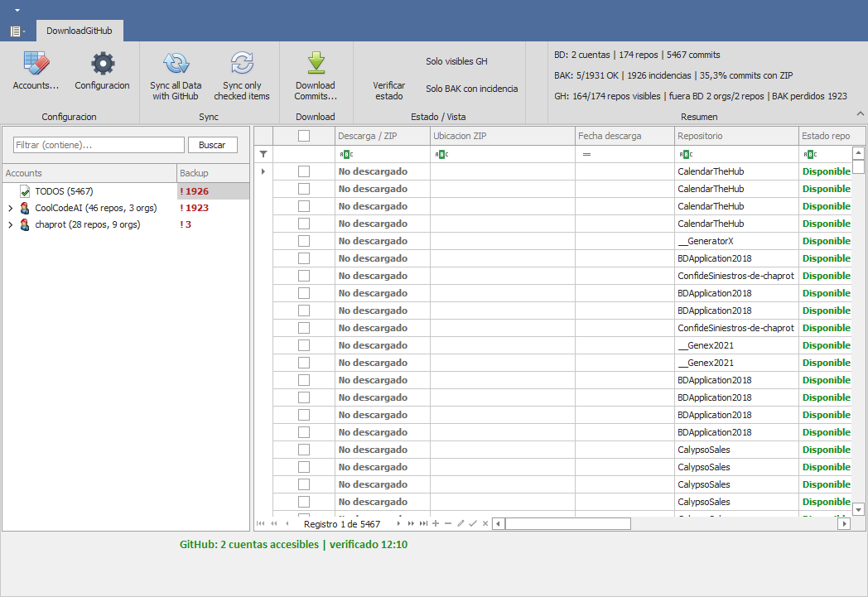The width and height of the screenshot is (868, 597).
Task: Delete record with navigator minus
Action: pyautogui.click(x=448, y=523)
